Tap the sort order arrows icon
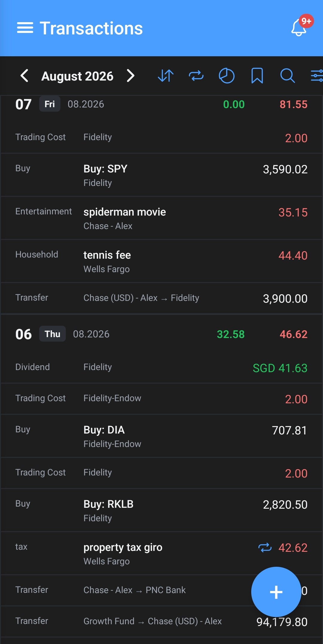323x644 pixels. pos(166,76)
